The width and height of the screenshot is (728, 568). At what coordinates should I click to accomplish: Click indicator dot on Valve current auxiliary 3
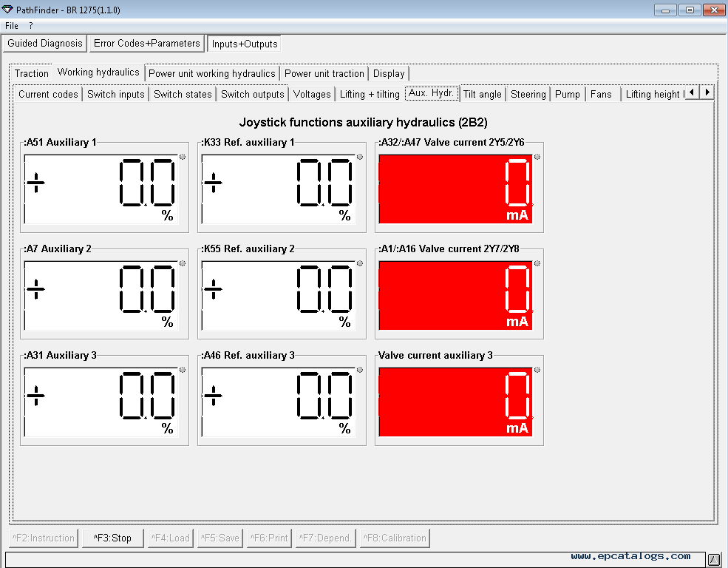[x=537, y=370]
